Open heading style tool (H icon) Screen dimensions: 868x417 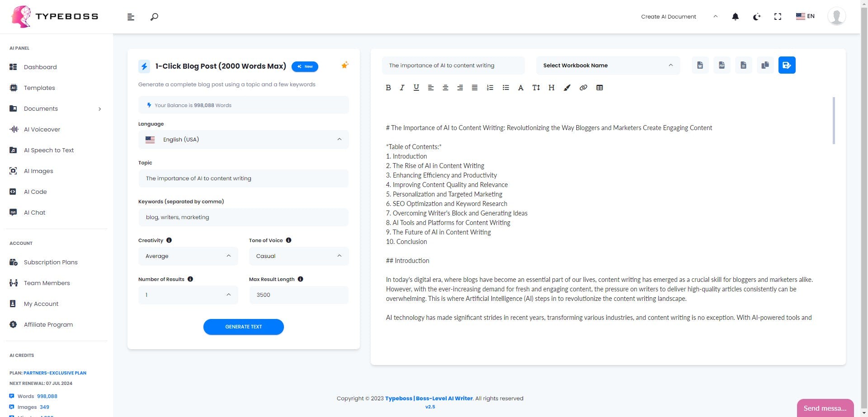coord(552,88)
